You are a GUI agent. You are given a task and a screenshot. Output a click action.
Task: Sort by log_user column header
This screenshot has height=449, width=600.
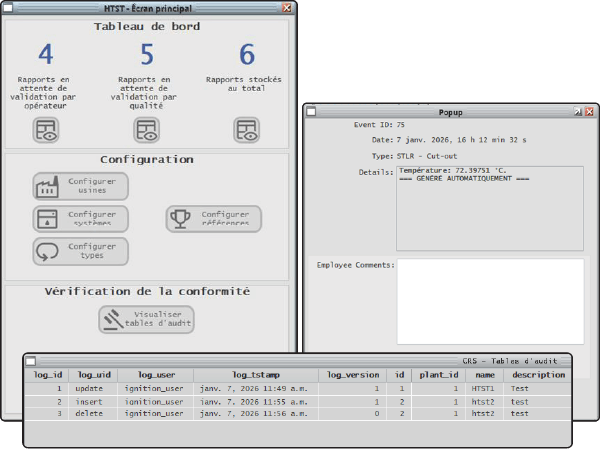(x=156, y=375)
